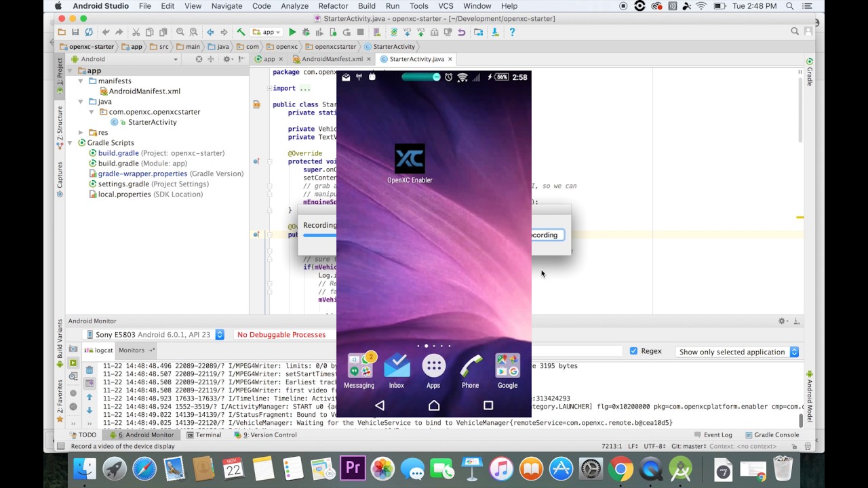Select StarterActivity in project tree
868x488 pixels.
(147, 122)
